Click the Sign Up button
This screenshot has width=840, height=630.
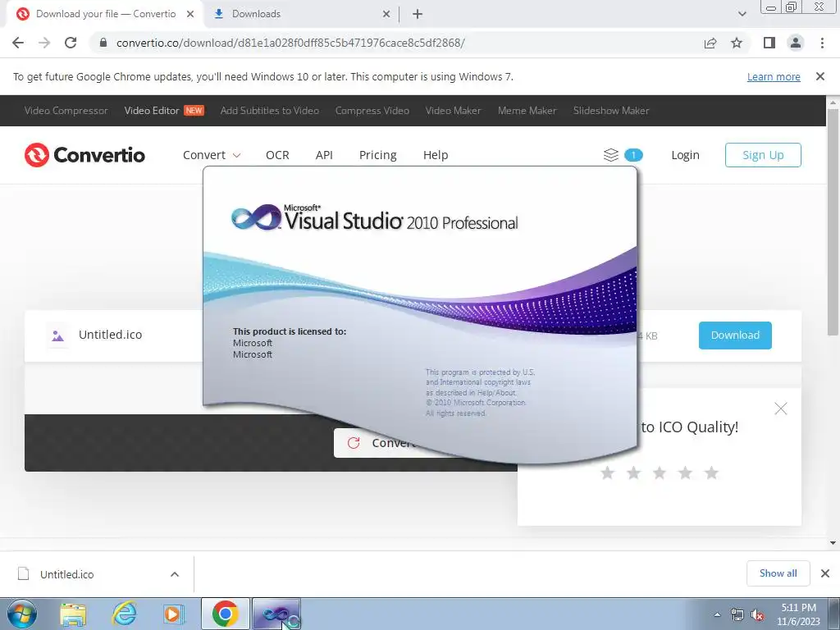tap(763, 155)
